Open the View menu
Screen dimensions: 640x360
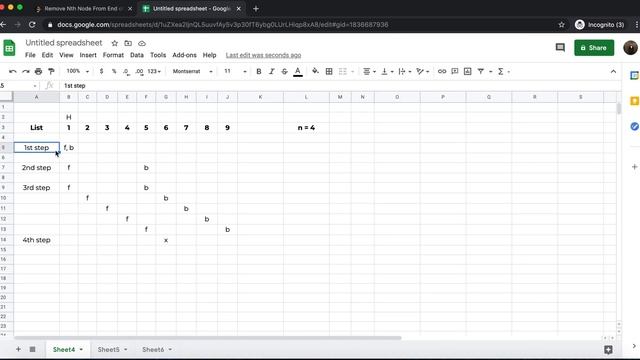pos(66,55)
